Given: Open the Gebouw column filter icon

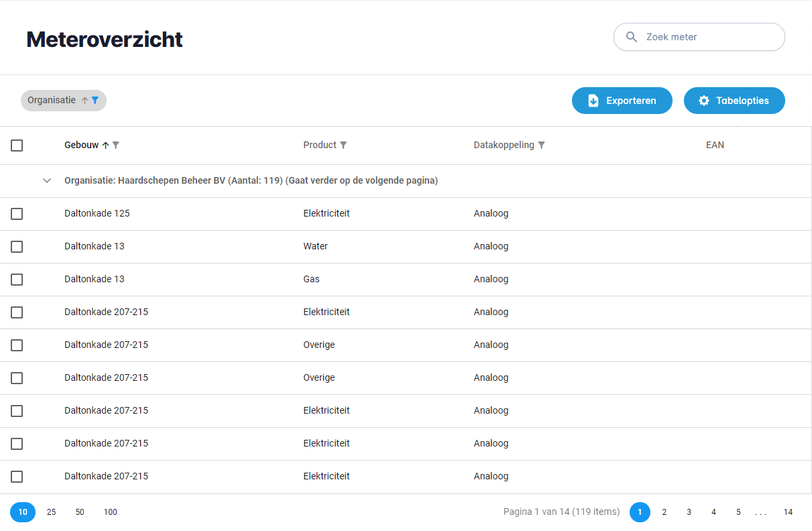Looking at the screenshot, I should [116, 145].
